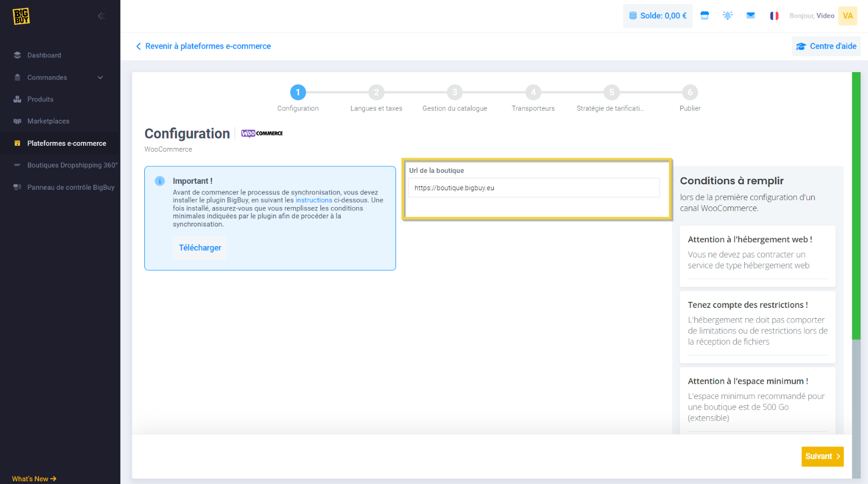Click the Url de la boutique field
Screen dimensions: 868x484
pyautogui.click(x=533, y=188)
